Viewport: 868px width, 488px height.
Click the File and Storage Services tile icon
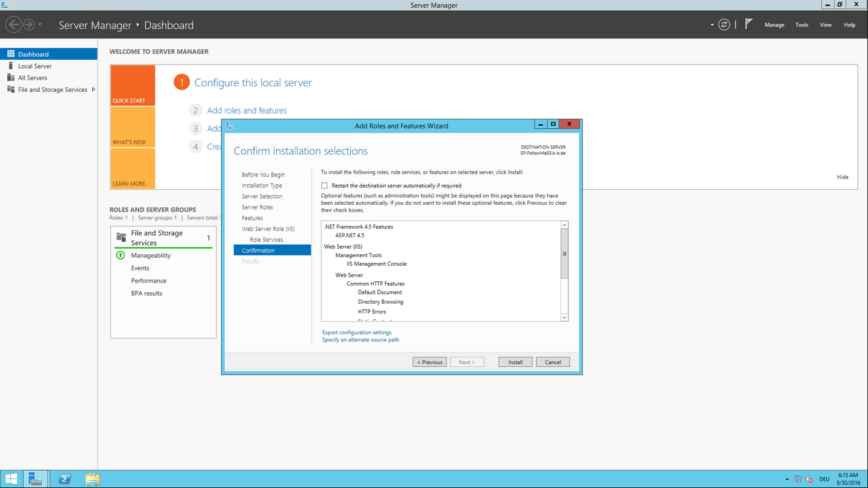(x=121, y=237)
